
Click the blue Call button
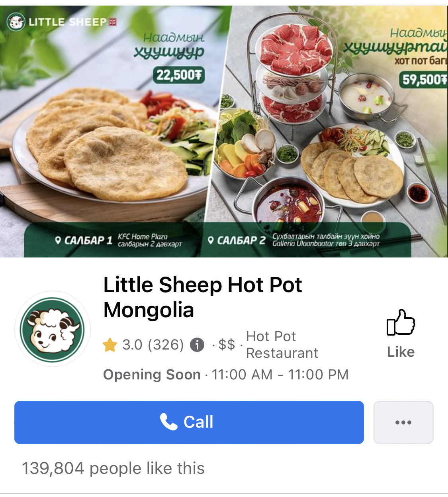[x=189, y=422]
